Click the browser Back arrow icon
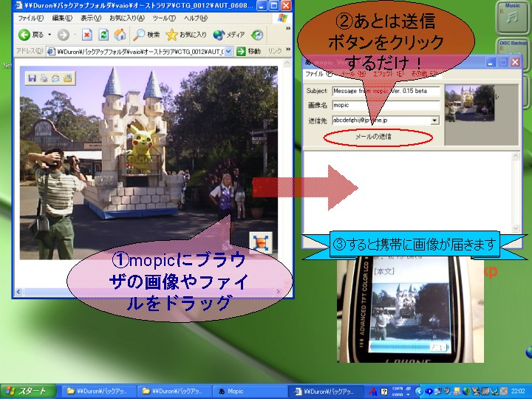532x399 pixels. pos(24,35)
